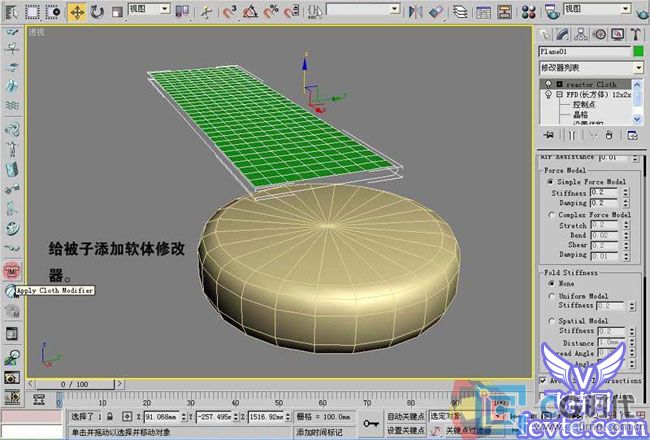Click the Mirror tool icon
This screenshot has width=650, height=440.
(x=415, y=12)
